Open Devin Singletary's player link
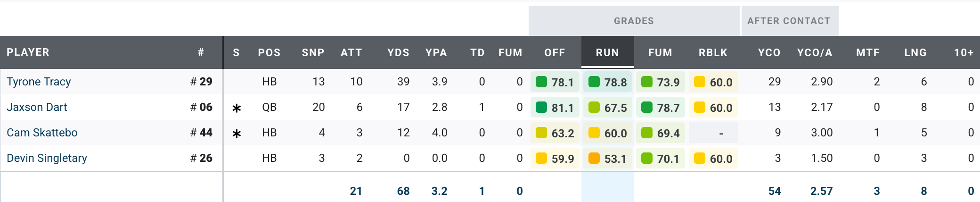The width and height of the screenshot is (980, 202). coord(47,158)
